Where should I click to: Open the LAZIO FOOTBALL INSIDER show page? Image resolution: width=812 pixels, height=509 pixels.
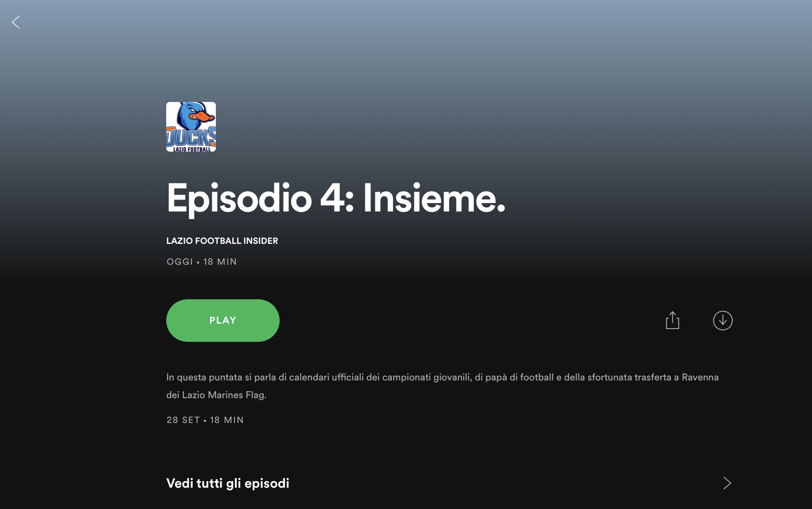coord(222,241)
